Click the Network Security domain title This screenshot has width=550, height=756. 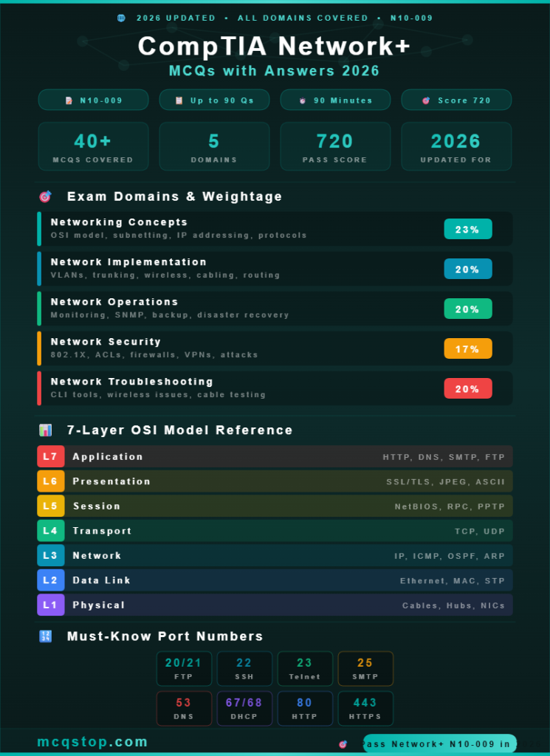click(106, 342)
